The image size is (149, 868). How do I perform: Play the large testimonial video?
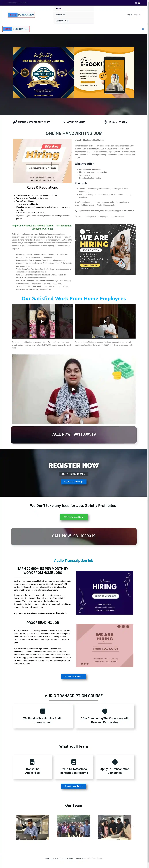pos(74,389)
